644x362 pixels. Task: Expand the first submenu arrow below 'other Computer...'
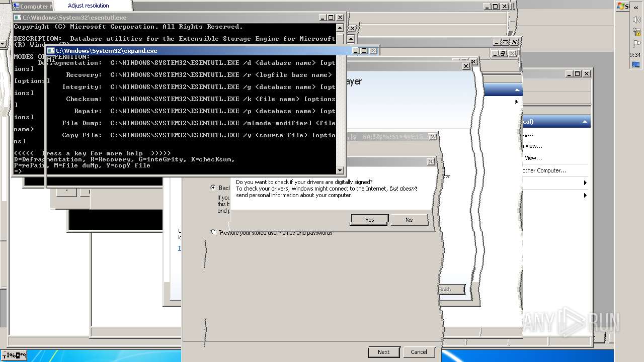pyautogui.click(x=585, y=183)
